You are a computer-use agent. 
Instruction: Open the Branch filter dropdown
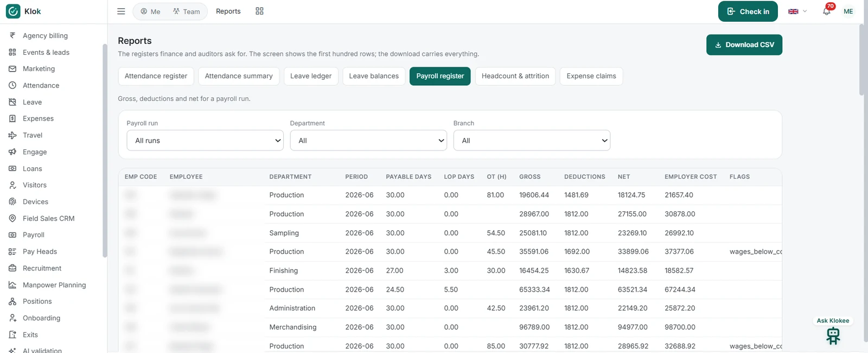point(532,140)
